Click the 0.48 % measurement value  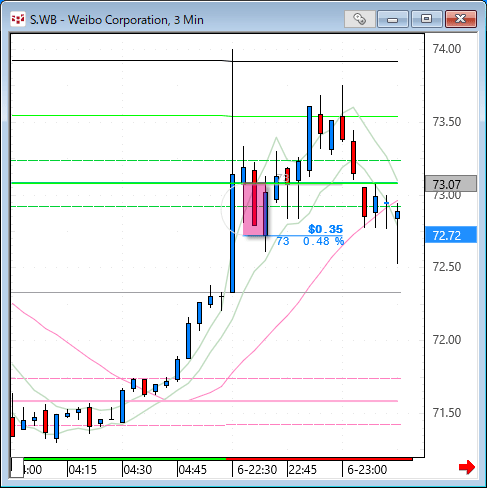(x=323, y=241)
